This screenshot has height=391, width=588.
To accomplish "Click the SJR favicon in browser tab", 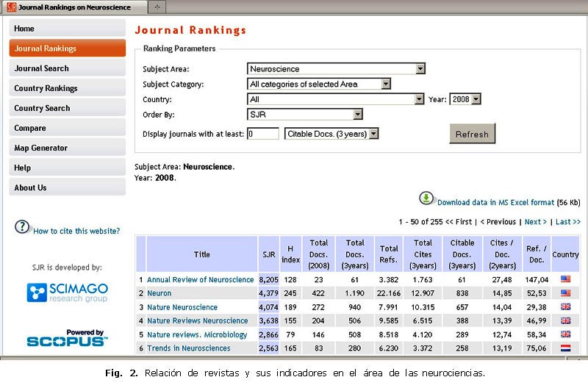I will (x=11, y=7).
